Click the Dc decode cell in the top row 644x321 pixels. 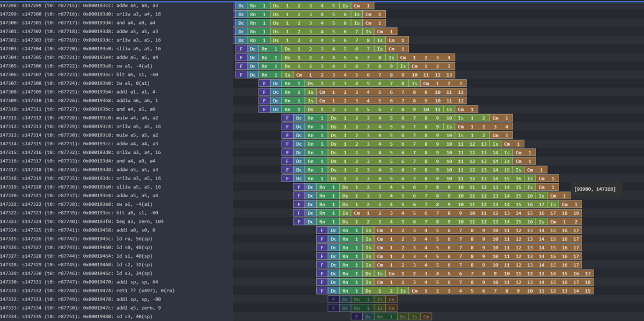point(241,5)
